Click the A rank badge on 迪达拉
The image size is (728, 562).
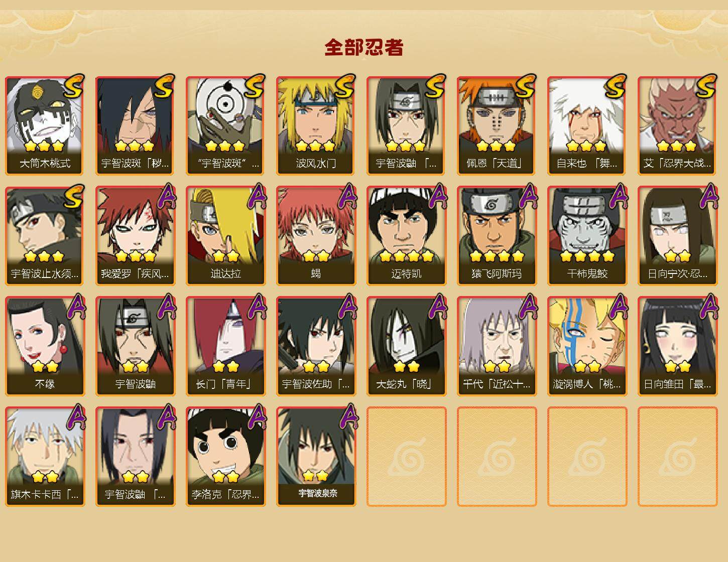point(257,196)
